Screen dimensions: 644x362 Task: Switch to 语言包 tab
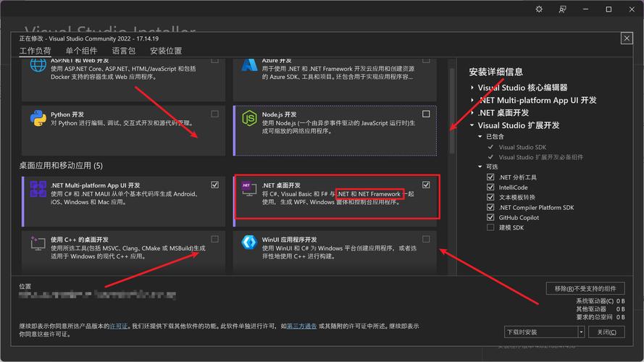(x=124, y=51)
